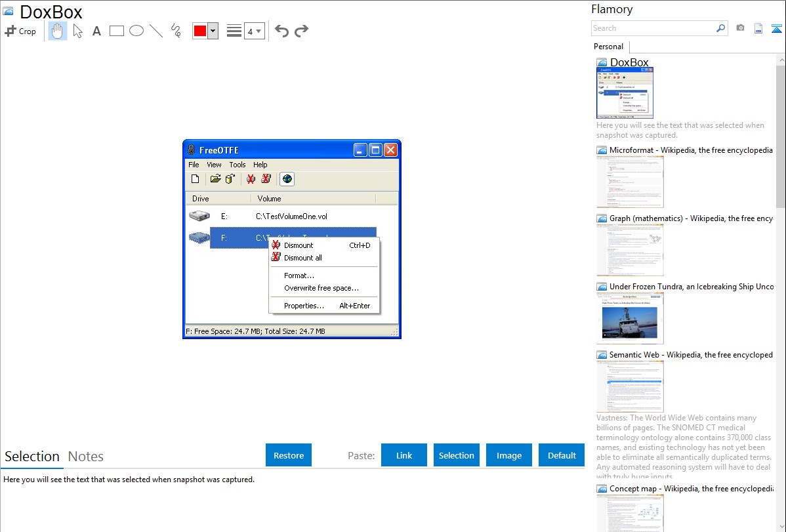Image resolution: width=786 pixels, height=532 pixels.
Task: Switch to the Notes tab
Action: point(86,457)
